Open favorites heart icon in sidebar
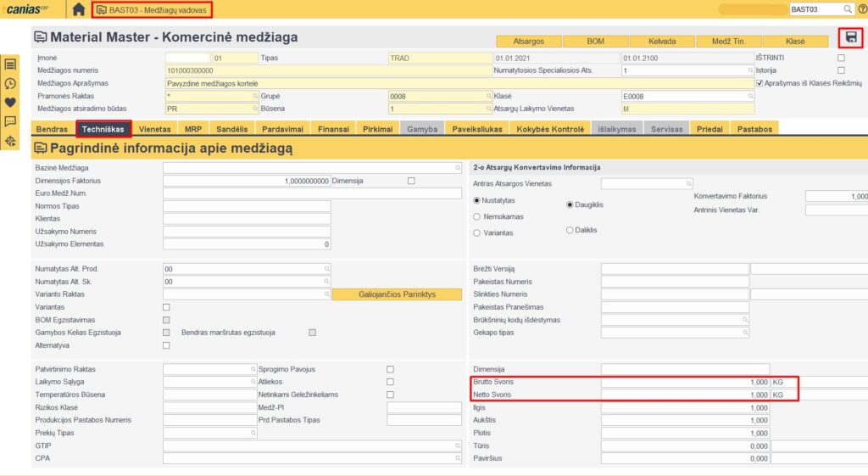 (x=11, y=102)
